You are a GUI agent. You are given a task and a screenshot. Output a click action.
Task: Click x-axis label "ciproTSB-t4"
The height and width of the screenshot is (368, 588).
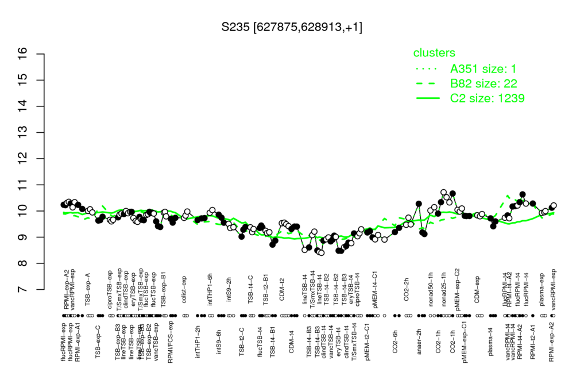point(358,289)
